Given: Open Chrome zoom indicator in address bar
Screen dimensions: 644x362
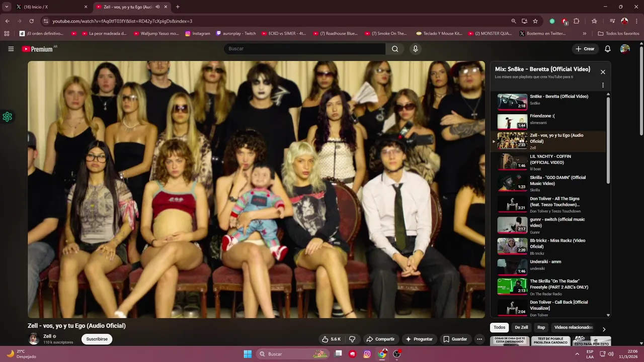Looking at the screenshot, I should point(513,21).
